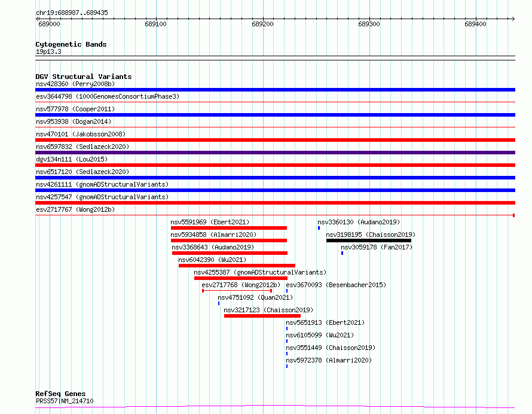Viewport: 532px width, 414px height.
Task: Open esv3644798 (1000GenomesConsortiumPhase3) variant
Action: click(x=108, y=96)
